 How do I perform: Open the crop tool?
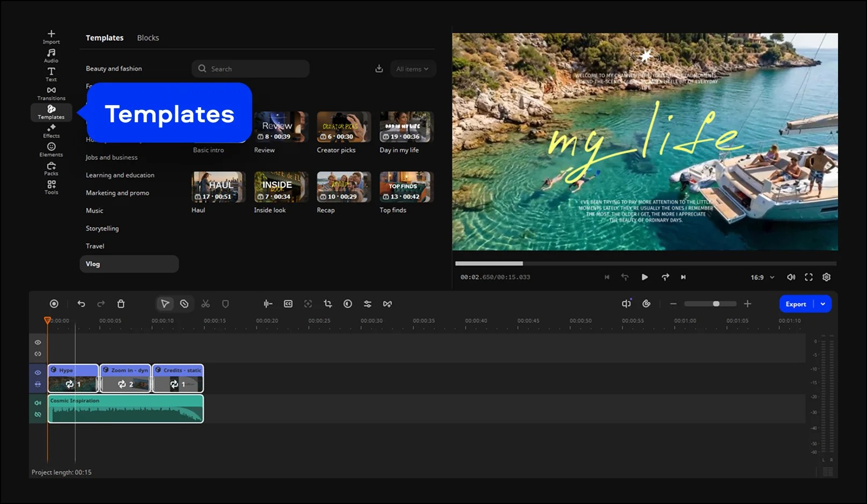point(328,304)
